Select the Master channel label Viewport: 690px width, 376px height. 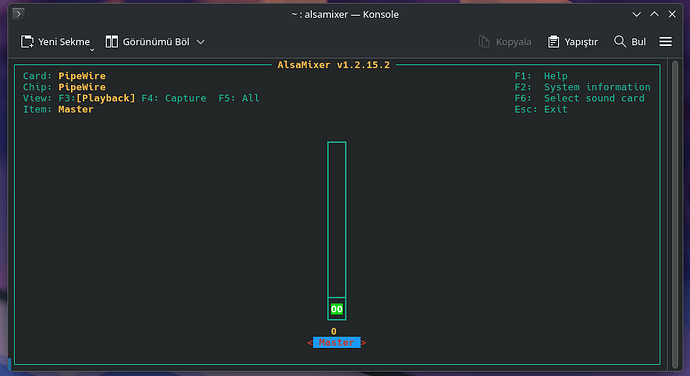[x=337, y=343]
